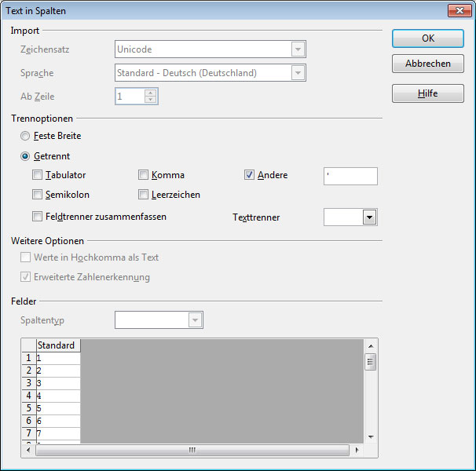Uncheck the Andere separator checkbox
476x471 pixels.
click(250, 175)
